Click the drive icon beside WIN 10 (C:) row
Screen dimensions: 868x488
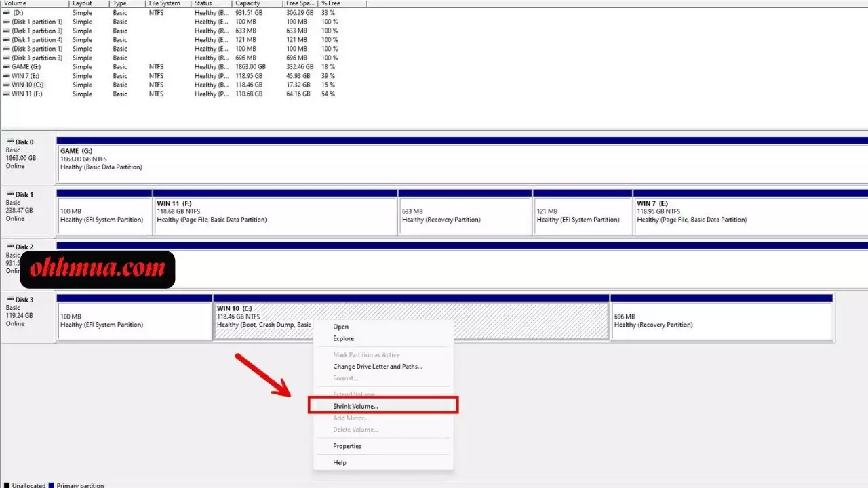(6, 85)
